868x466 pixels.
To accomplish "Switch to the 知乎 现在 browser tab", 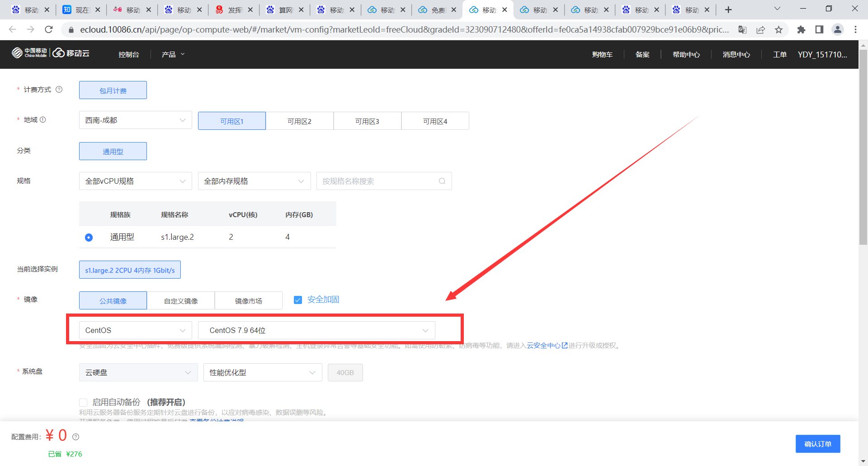I will pos(81,10).
